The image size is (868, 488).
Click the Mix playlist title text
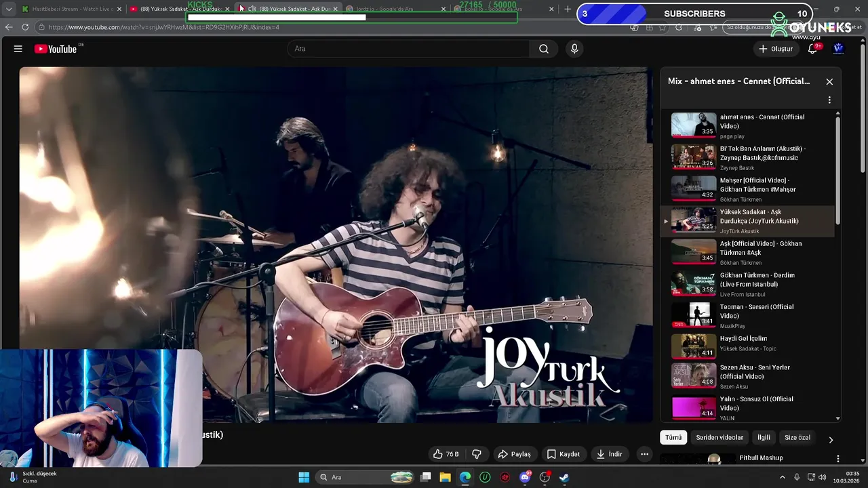(738, 81)
